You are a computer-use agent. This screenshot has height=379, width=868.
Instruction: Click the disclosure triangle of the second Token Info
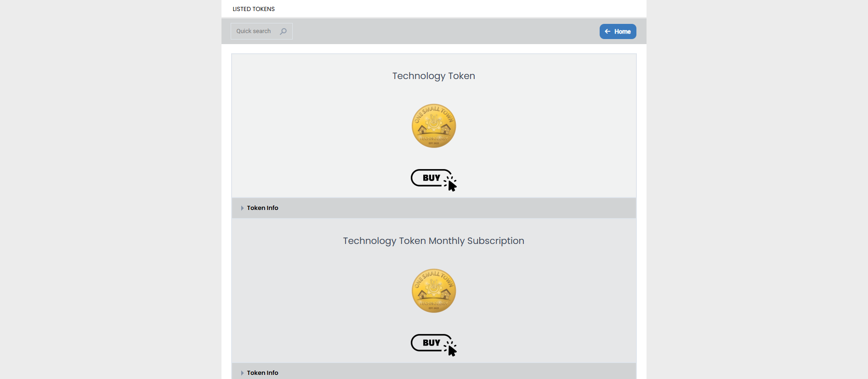click(x=242, y=373)
